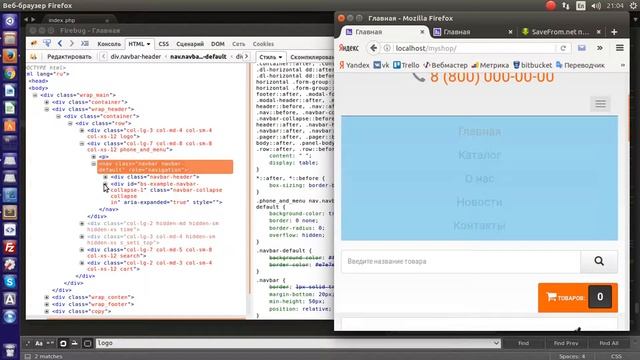Expand the bs-example-navbar-collapse-1 div node
Image resolution: width=640 pixels, height=360 pixels.
[106, 184]
